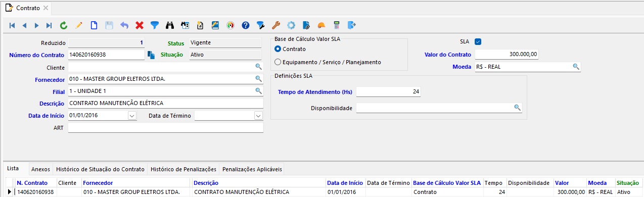Screen dimensions: 644x197
Task: Go to the previous record
Action: (x=24, y=25)
